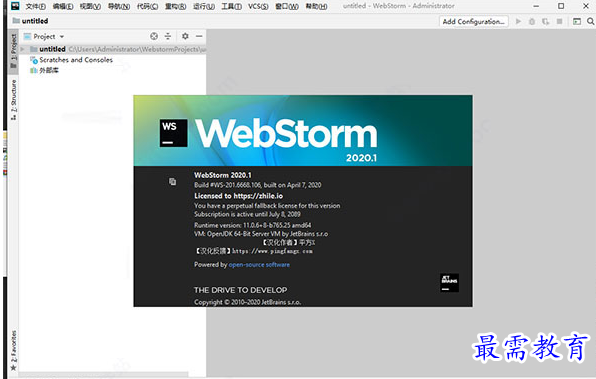Click 'WebStorm 2020.1' version heading text

[223, 175]
